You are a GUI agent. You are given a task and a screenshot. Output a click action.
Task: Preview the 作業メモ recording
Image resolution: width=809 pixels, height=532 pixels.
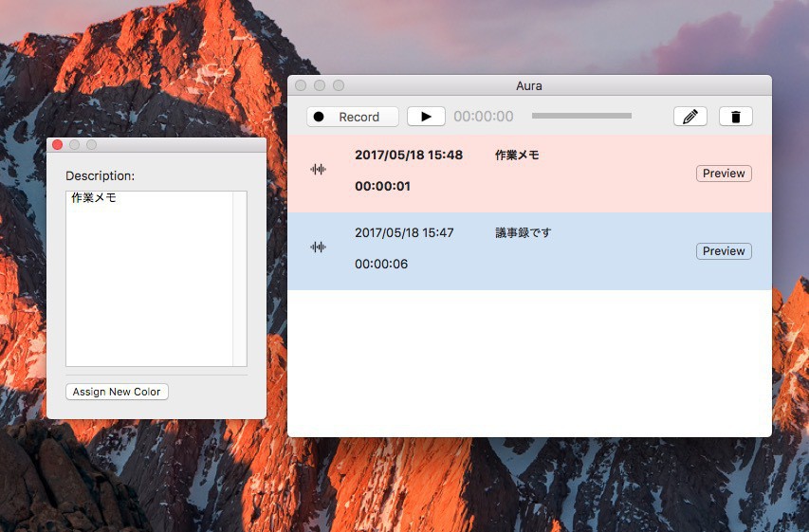click(724, 174)
